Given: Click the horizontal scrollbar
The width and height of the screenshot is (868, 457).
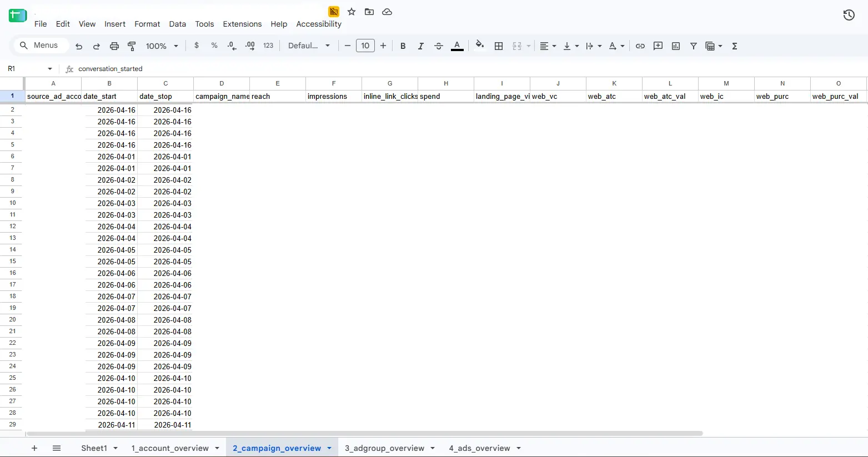Looking at the screenshot, I should (364, 433).
